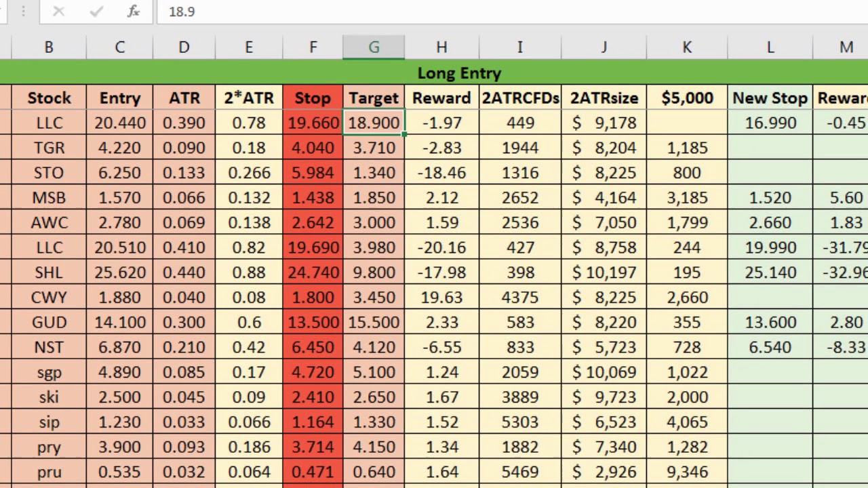Click the ATR header cell
The height and width of the screenshot is (488, 868).
(x=184, y=98)
